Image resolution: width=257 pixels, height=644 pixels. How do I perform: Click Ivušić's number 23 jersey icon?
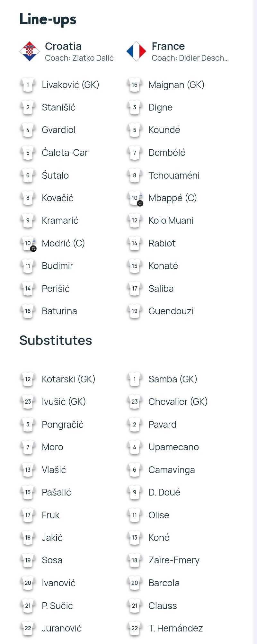tap(28, 402)
